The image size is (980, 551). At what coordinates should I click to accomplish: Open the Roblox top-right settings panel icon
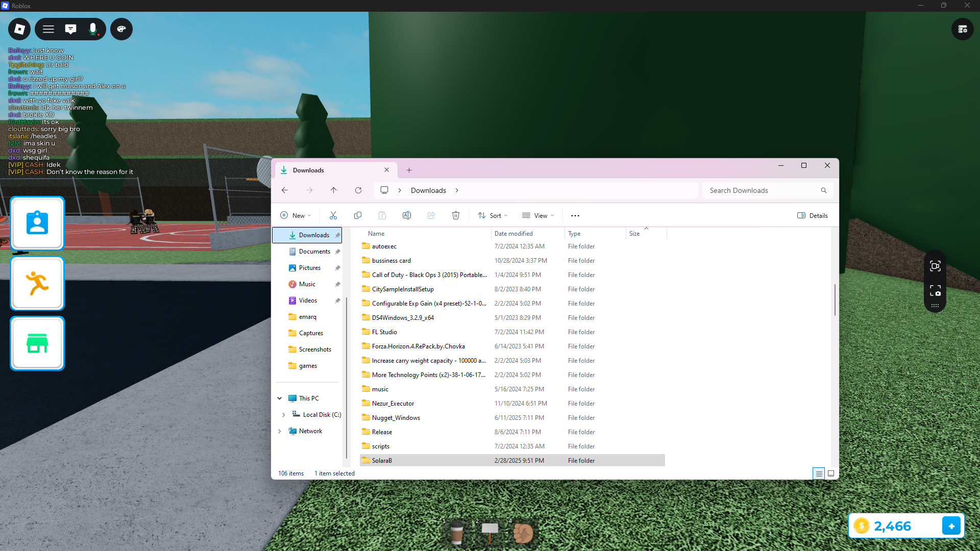963,29
